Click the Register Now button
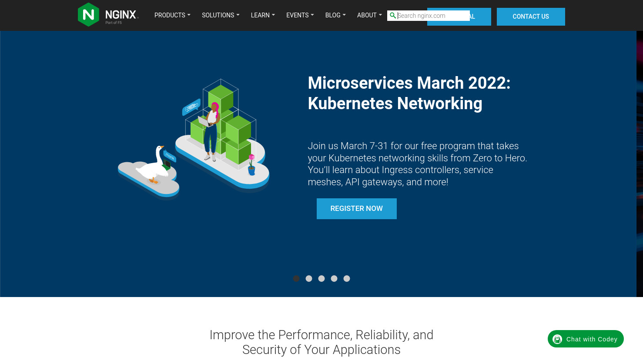The height and width of the screenshot is (364, 643). 357,209
